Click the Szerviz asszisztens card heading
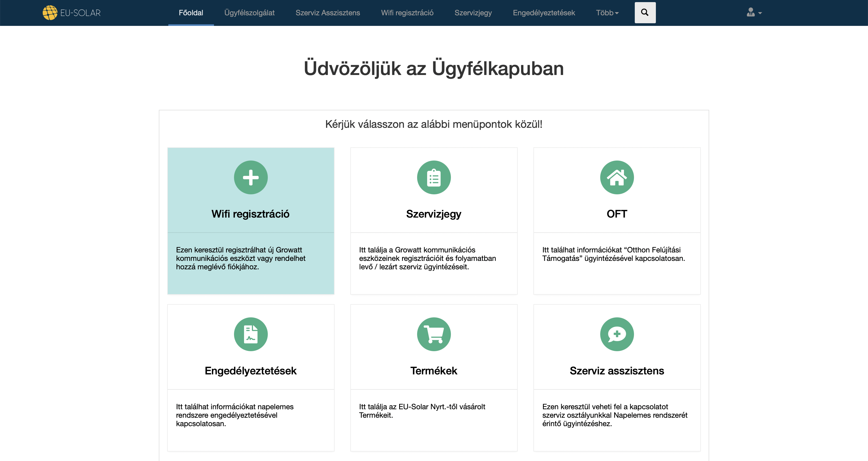This screenshot has width=868, height=461. pos(617,371)
